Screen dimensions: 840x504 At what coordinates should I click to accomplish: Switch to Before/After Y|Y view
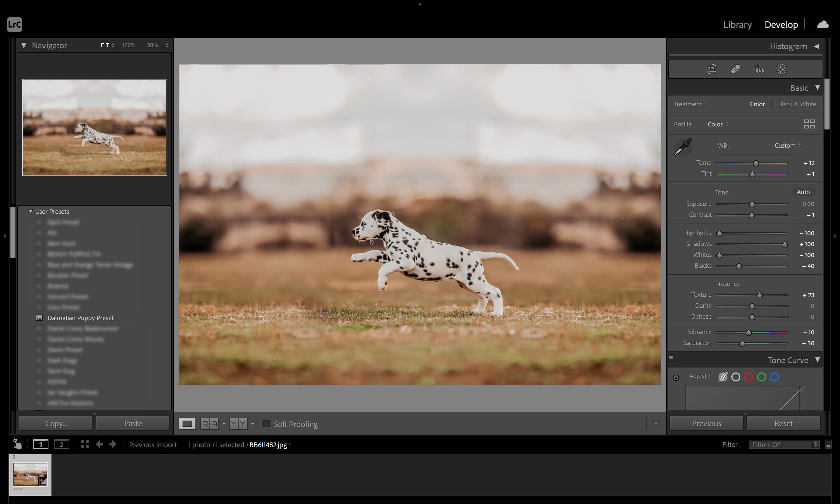[x=238, y=423]
